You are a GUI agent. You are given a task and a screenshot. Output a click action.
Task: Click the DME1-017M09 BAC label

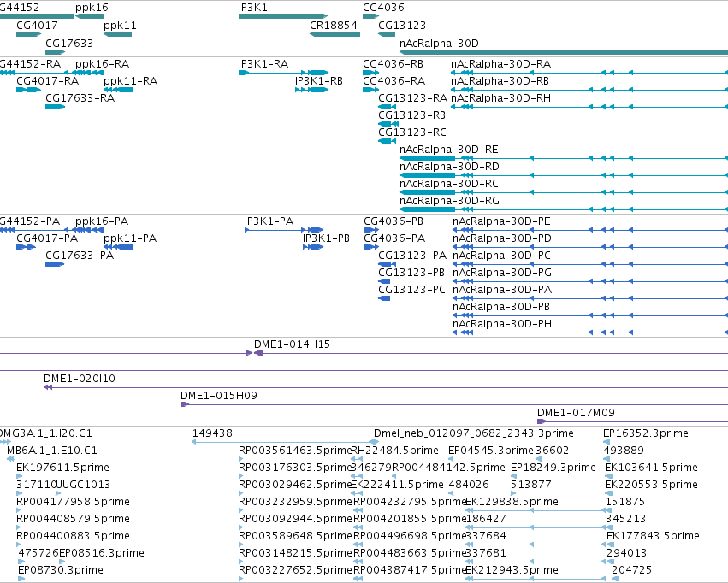tap(577, 413)
